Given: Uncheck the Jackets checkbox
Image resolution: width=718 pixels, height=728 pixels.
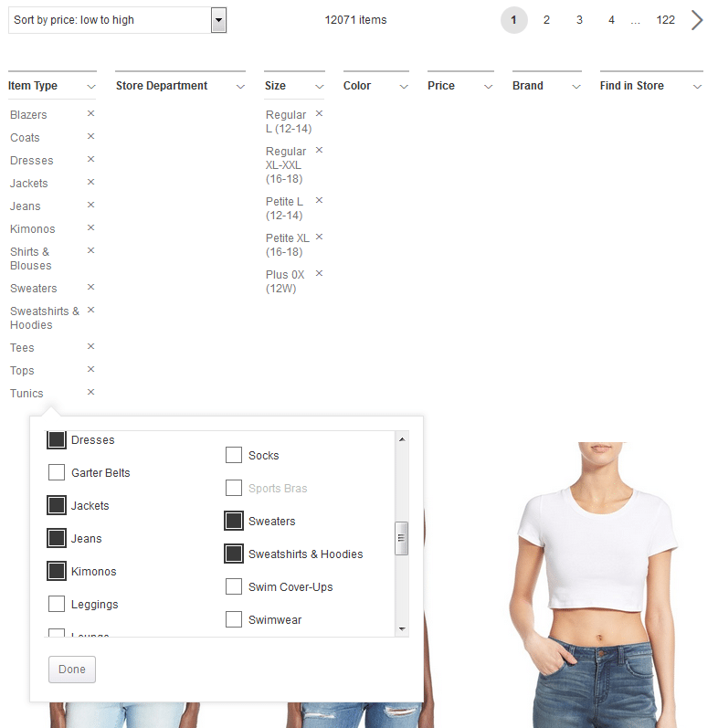Looking at the screenshot, I should pos(57,505).
